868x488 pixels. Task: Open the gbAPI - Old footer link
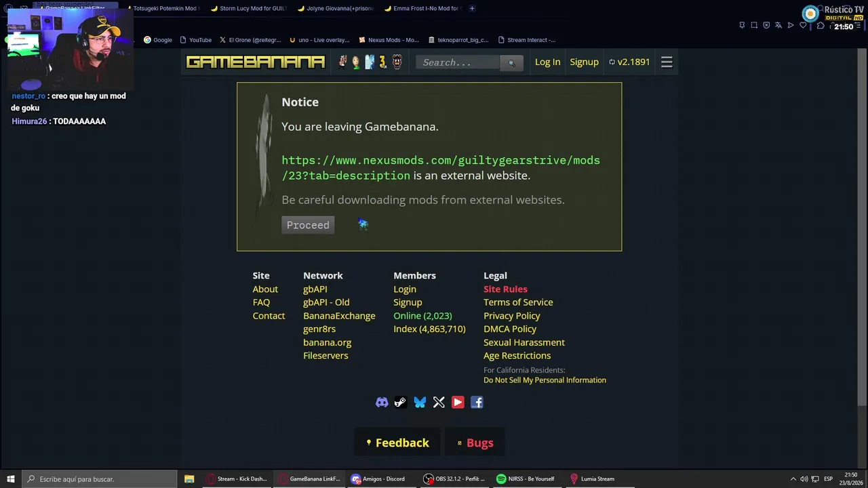click(x=326, y=302)
